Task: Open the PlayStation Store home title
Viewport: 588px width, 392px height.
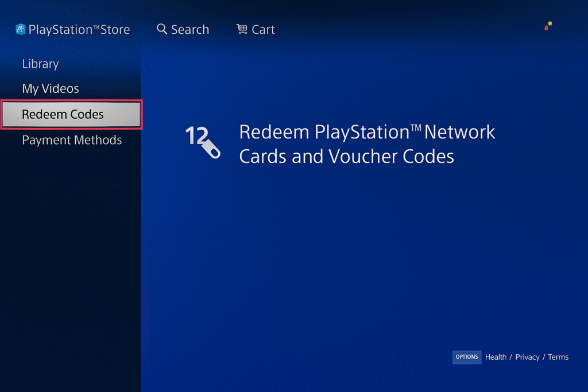Action: coord(79,30)
